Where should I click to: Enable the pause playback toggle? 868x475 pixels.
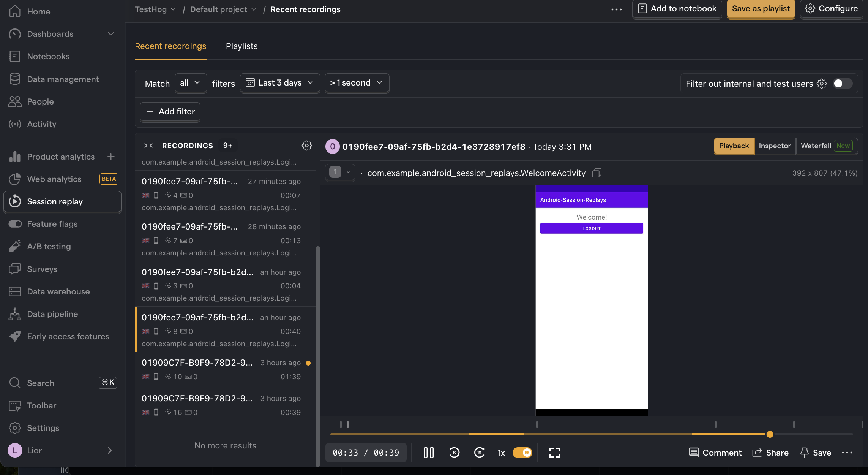point(429,451)
